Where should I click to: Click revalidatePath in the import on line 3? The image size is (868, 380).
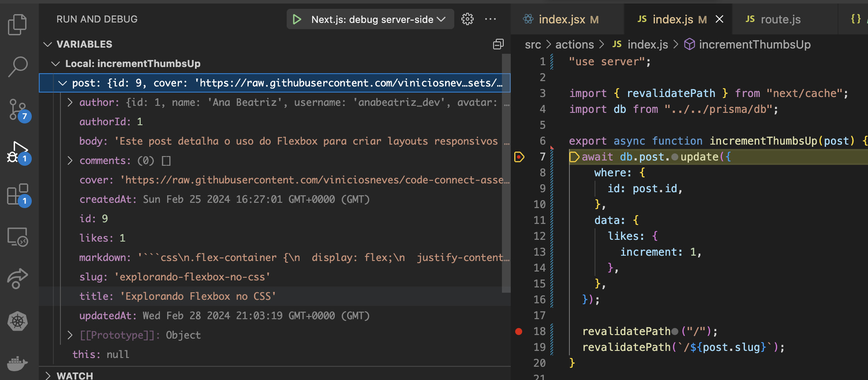671,93
